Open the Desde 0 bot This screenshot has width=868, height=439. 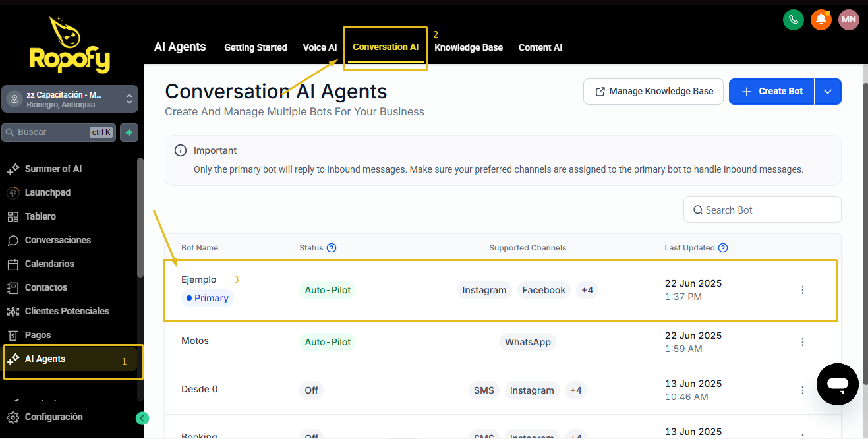200,390
